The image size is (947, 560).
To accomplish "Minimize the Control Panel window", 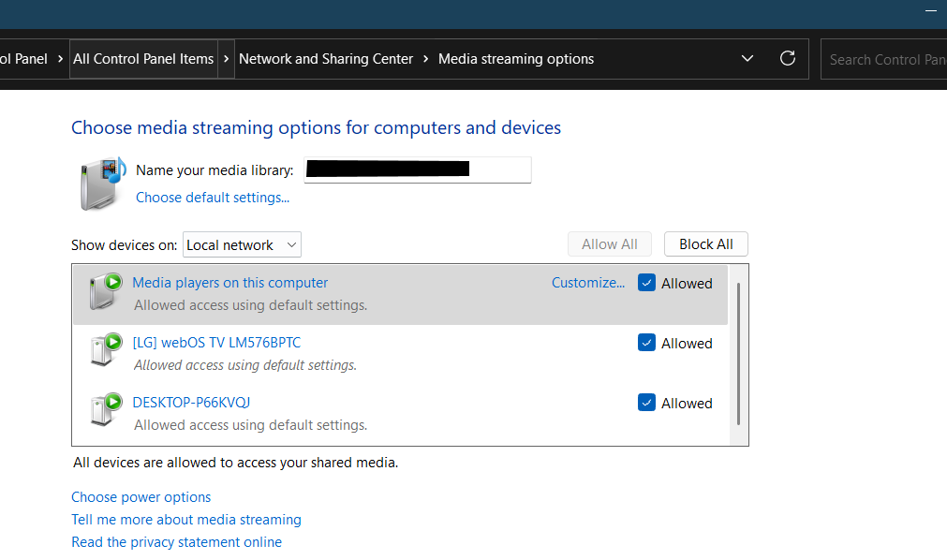I will [931, 11].
